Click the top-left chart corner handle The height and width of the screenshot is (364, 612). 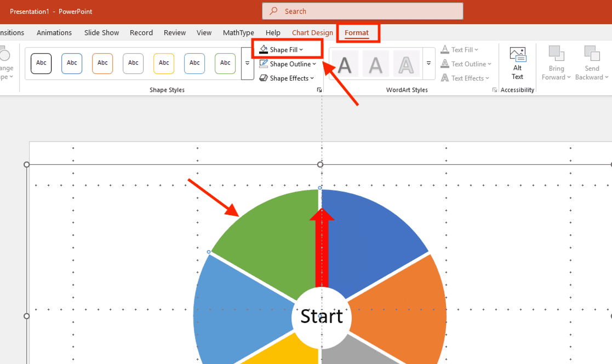point(26,164)
